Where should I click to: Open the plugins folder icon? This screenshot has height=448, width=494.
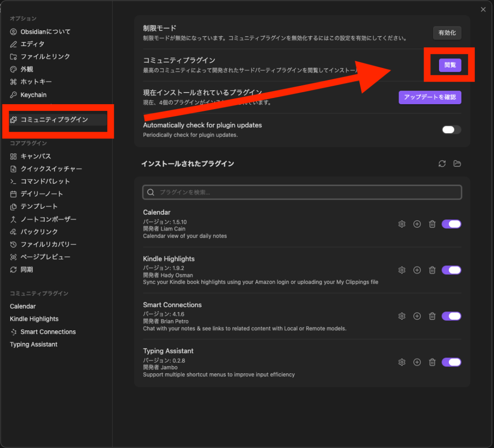[x=457, y=164]
